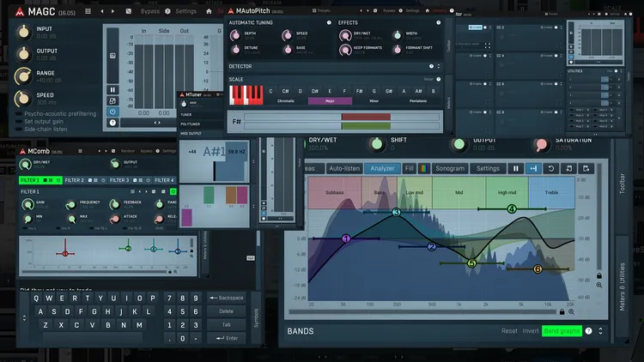Switch to FILTER 4 tab in MComb

point(164,180)
